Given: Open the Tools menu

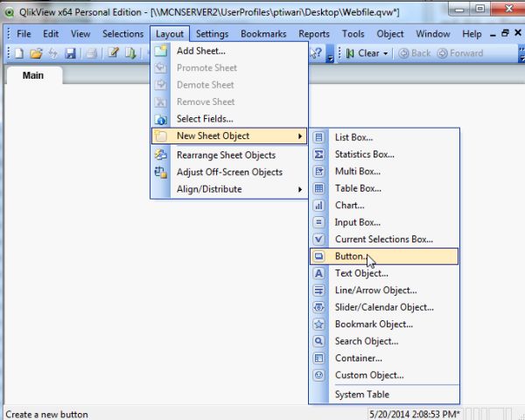Looking at the screenshot, I should coord(353,34).
